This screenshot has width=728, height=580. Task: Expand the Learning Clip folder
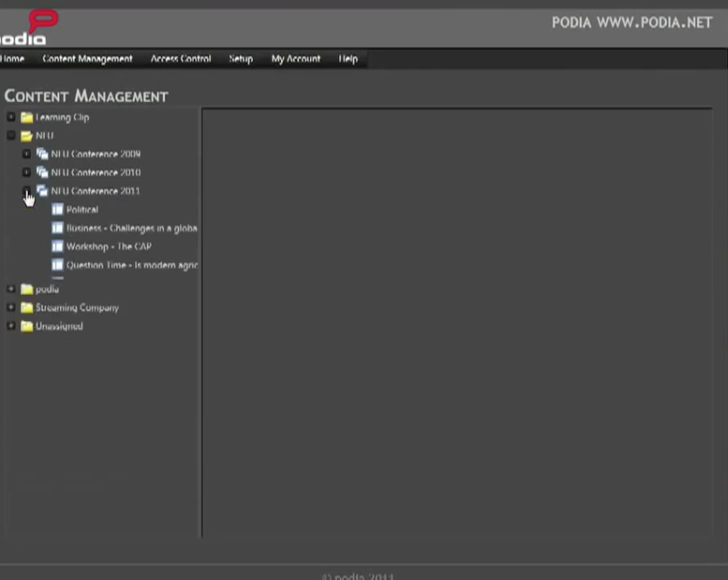(x=11, y=117)
